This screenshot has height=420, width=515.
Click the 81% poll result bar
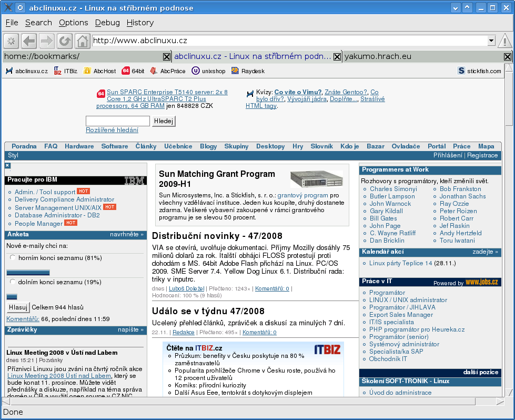point(28,273)
